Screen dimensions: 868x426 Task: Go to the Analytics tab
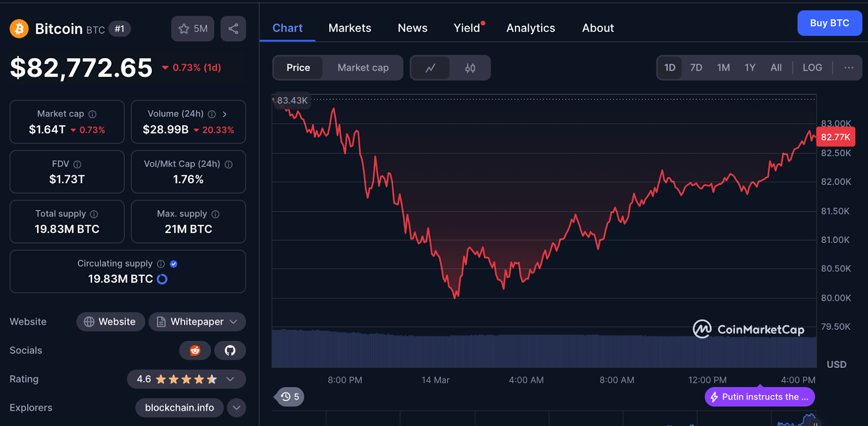[531, 28]
